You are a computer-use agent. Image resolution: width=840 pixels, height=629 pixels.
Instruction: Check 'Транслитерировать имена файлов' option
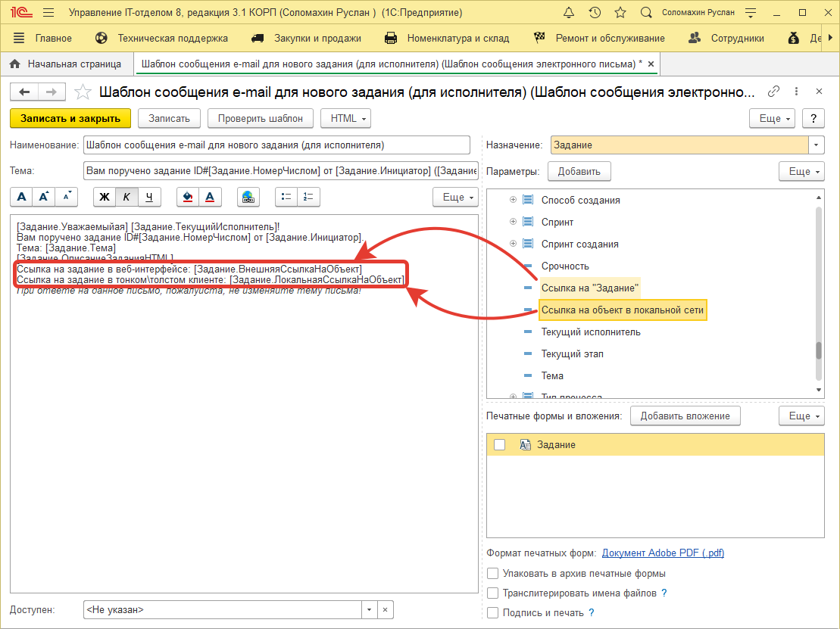(493, 593)
